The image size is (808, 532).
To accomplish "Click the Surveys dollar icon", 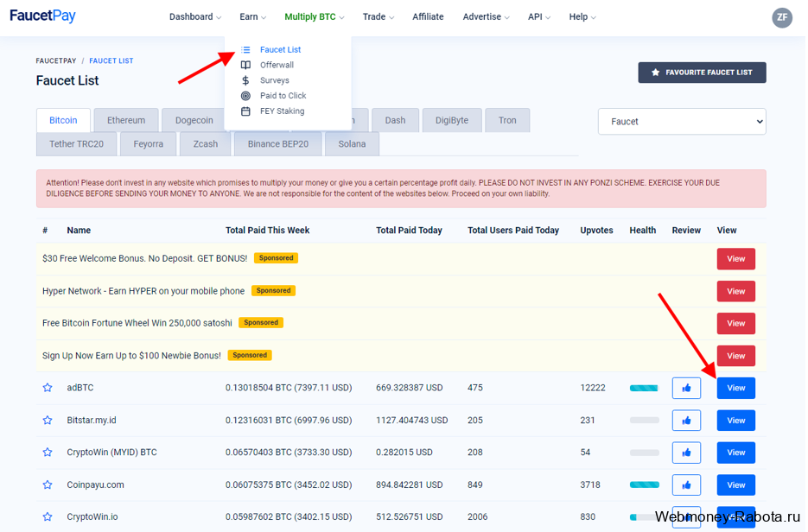I will click(245, 80).
